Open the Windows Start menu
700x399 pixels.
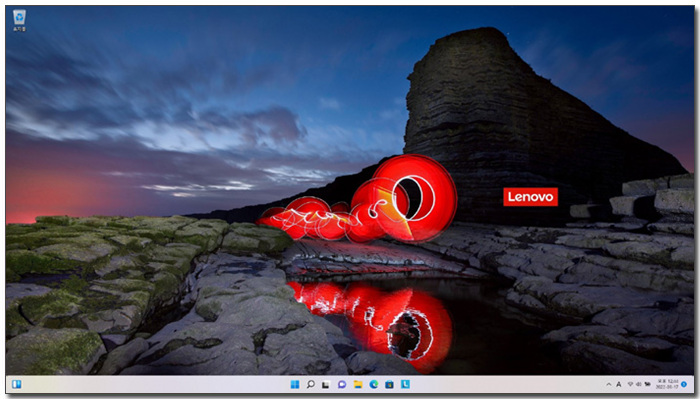pyautogui.click(x=295, y=384)
